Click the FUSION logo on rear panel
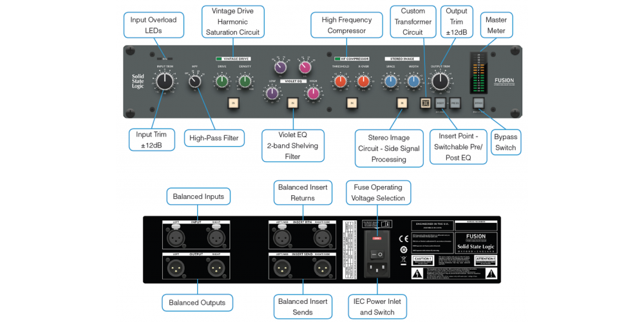 [x=477, y=238]
